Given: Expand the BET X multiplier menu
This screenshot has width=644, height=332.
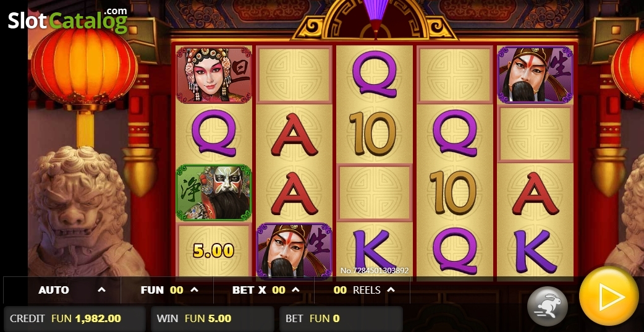Looking at the screenshot, I should (x=264, y=290).
